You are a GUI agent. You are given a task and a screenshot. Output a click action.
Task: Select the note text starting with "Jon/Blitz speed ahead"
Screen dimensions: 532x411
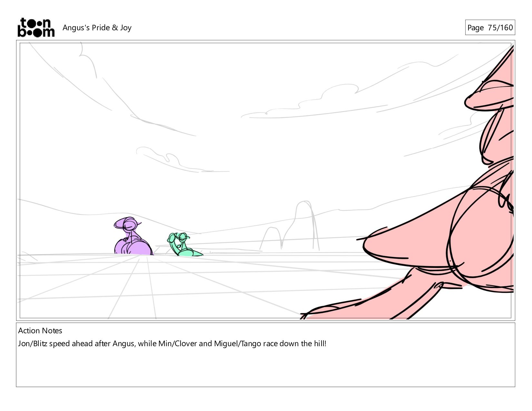pyautogui.click(x=172, y=344)
